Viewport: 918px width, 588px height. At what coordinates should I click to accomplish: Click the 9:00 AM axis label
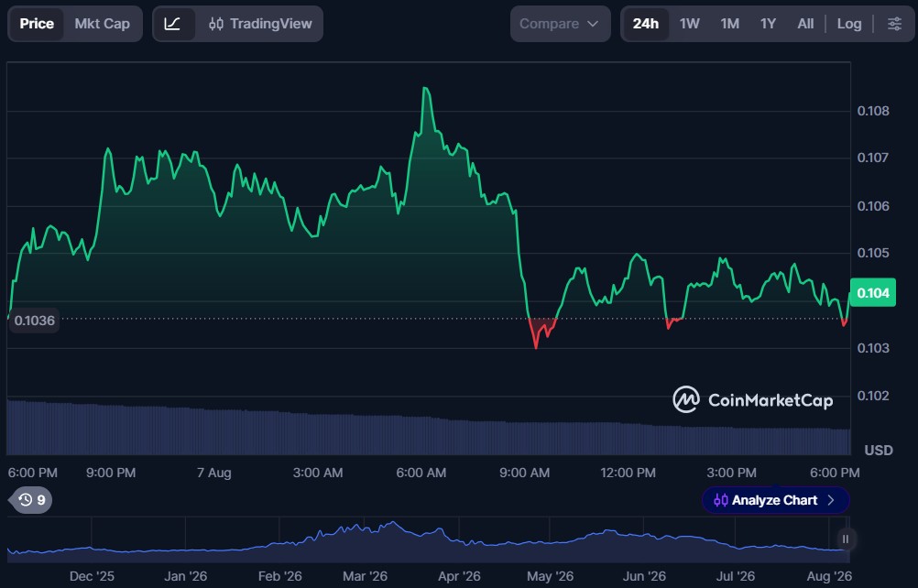tap(525, 473)
